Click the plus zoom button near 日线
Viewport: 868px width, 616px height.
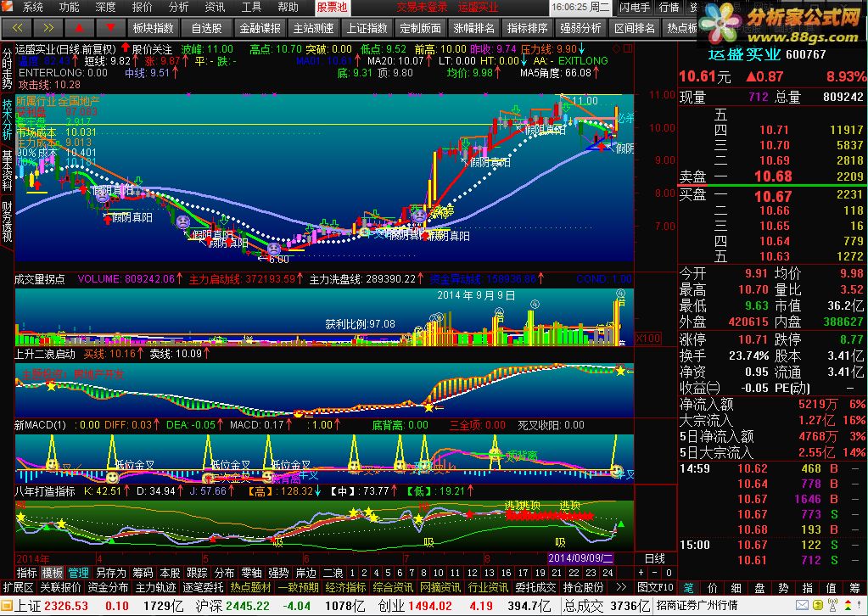pyautogui.click(x=641, y=573)
